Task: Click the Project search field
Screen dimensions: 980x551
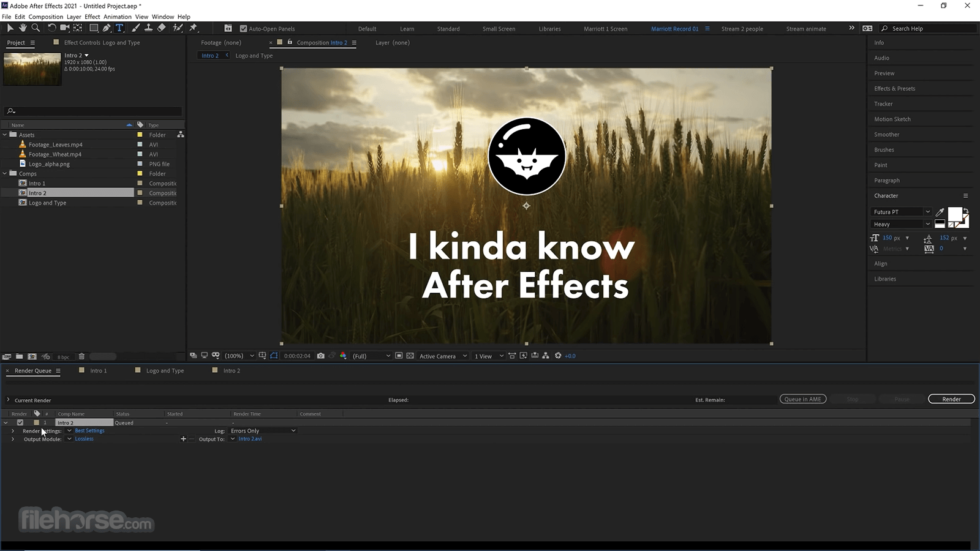Action: point(93,111)
